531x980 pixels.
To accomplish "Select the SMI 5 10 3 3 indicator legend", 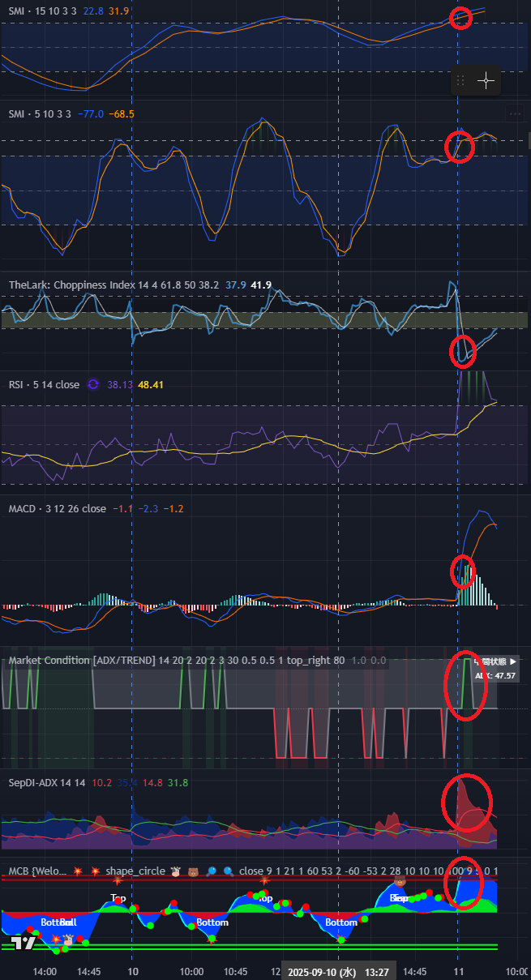I will point(40,114).
